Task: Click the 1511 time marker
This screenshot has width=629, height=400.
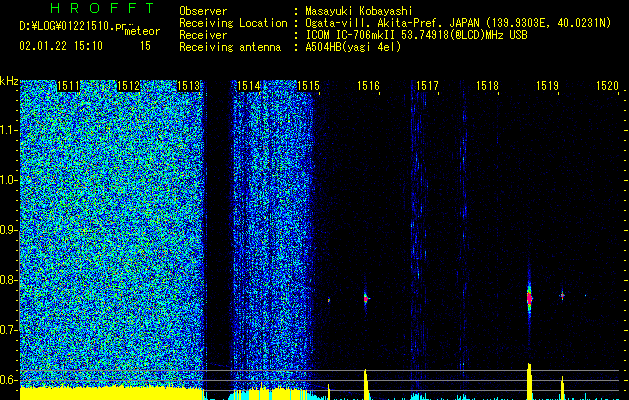Action: [x=69, y=85]
